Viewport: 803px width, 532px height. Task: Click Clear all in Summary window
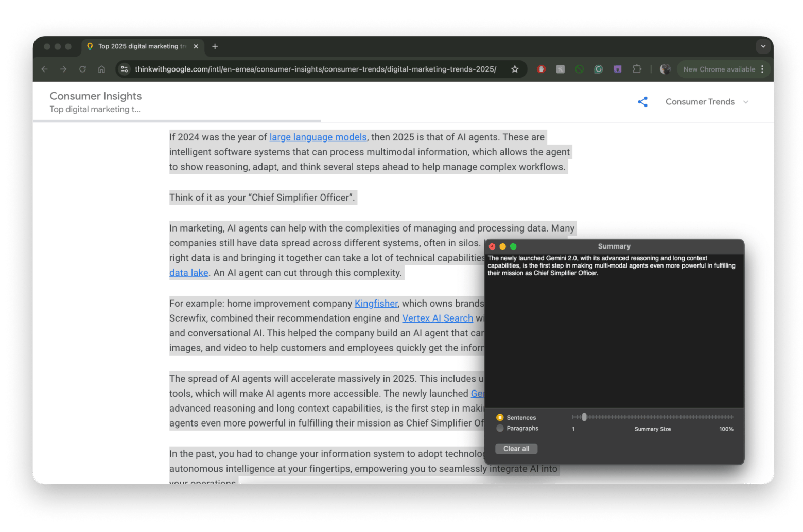point(516,449)
